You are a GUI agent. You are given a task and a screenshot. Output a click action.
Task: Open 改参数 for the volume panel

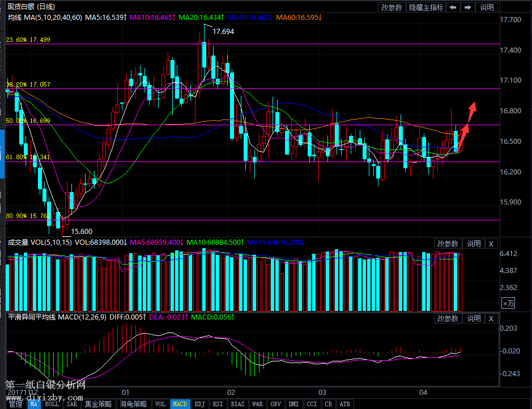click(x=448, y=244)
